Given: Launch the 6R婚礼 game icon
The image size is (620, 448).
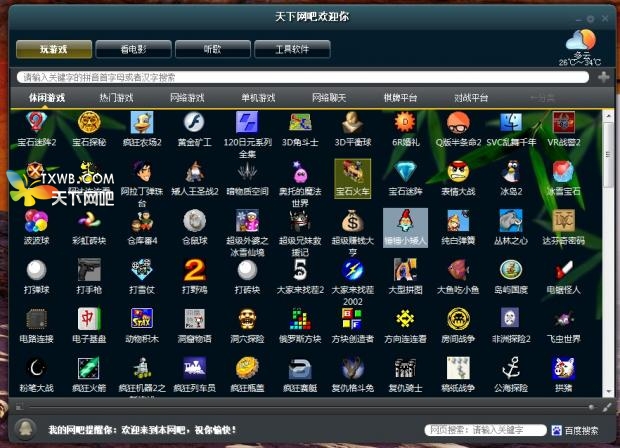Looking at the screenshot, I should click(x=405, y=123).
